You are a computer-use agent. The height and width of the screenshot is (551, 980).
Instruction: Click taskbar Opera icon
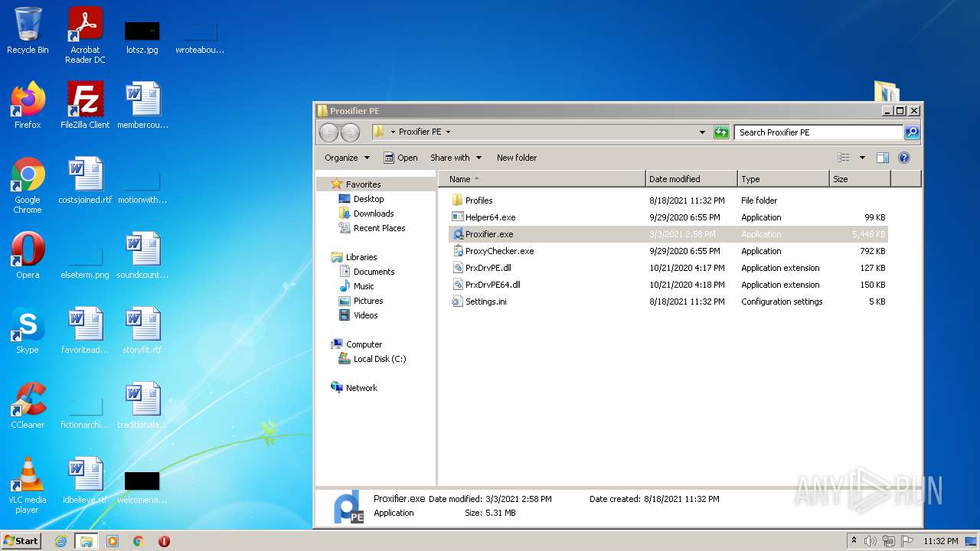coord(164,541)
